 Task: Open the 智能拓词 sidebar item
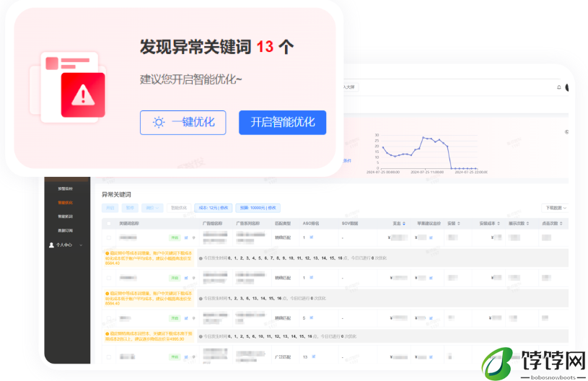click(65, 216)
